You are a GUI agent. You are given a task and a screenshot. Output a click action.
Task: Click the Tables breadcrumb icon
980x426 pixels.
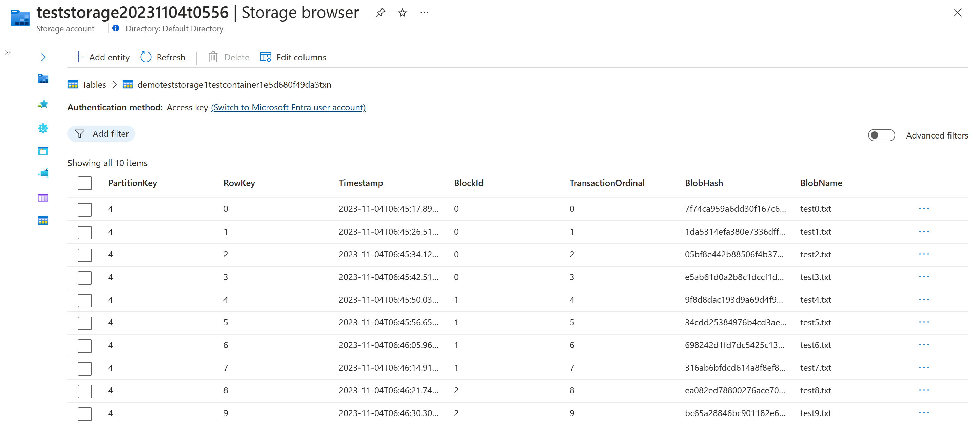tap(72, 84)
